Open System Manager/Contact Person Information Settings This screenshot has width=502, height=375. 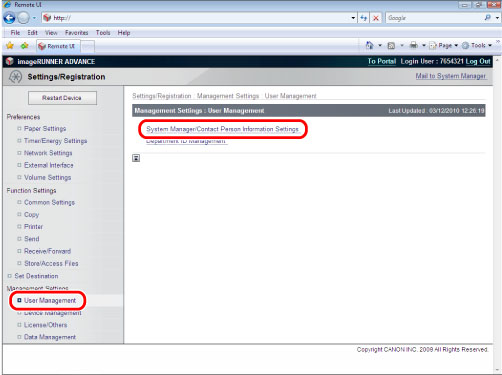click(222, 129)
